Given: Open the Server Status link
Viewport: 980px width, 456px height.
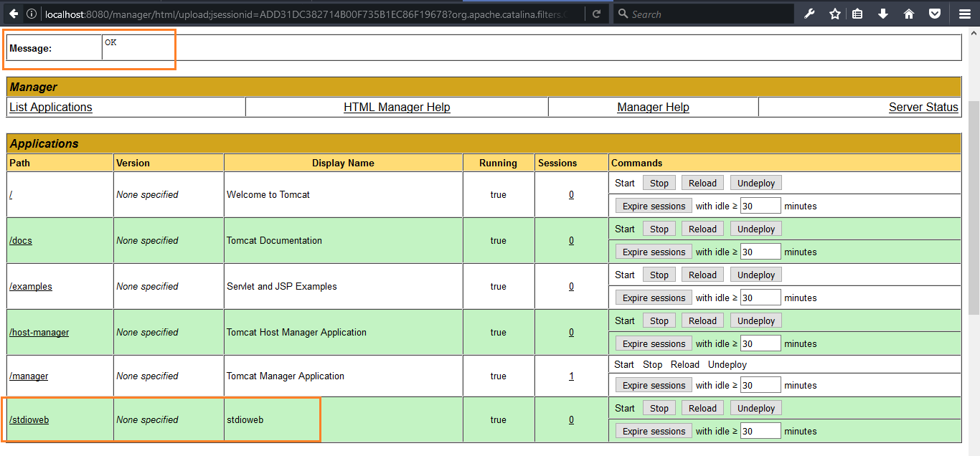Looking at the screenshot, I should (923, 107).
